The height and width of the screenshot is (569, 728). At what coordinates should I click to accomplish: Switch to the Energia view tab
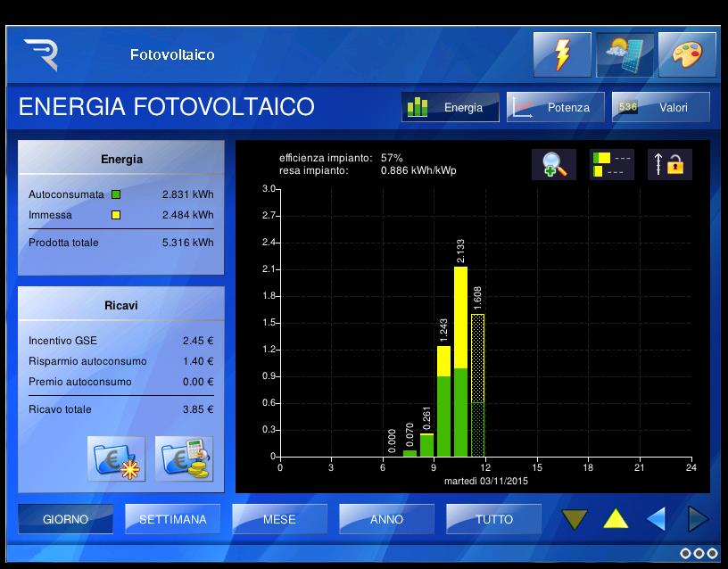click(450, 107)
